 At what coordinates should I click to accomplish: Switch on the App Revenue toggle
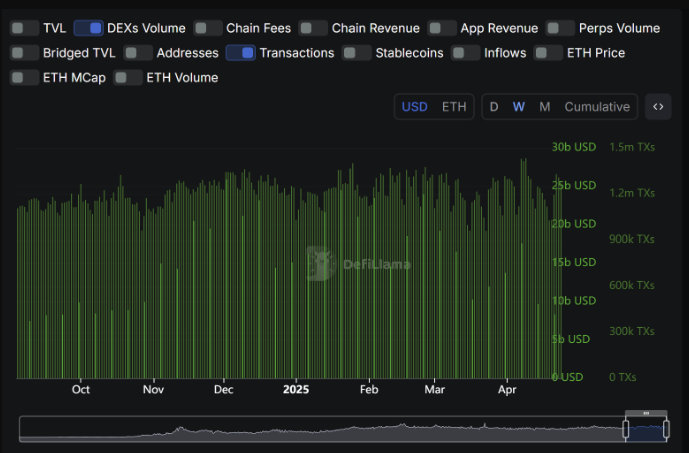pyautogui.click(x=442, y=28)
